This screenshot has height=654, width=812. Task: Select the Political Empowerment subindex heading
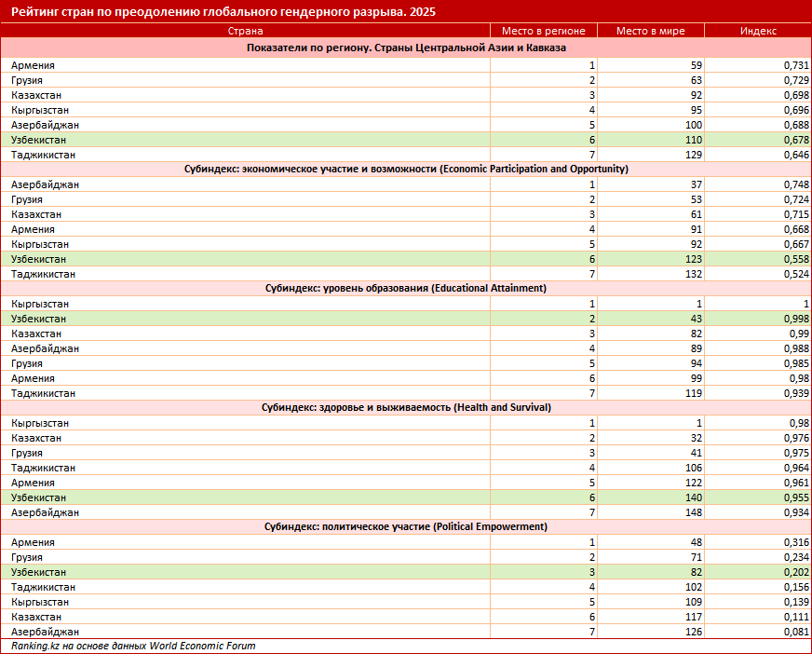[406, 527]
